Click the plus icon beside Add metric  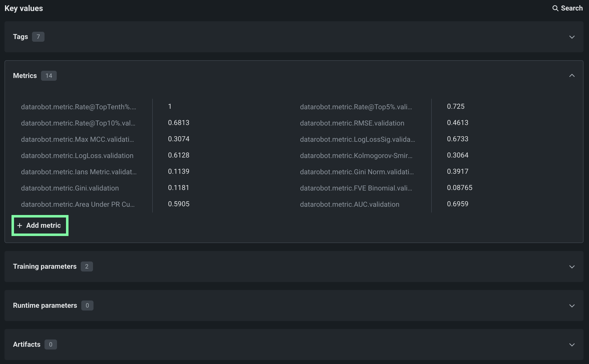point(19,225)
